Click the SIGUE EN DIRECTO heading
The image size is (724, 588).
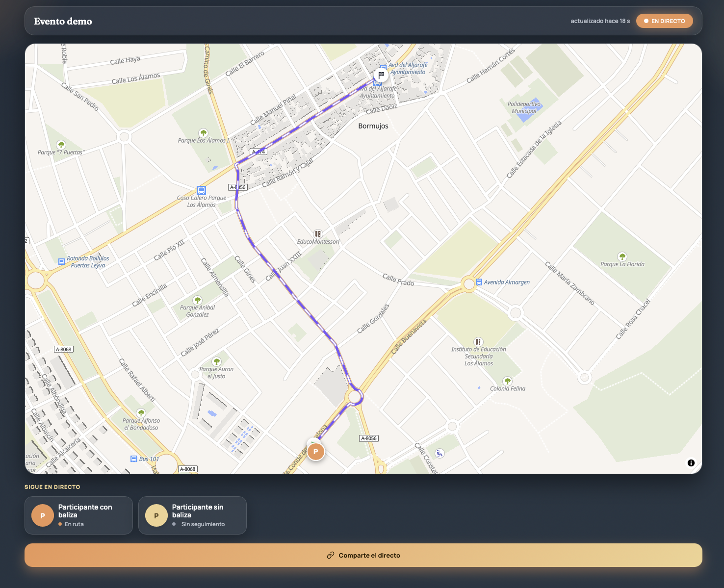tap(52, 487)
